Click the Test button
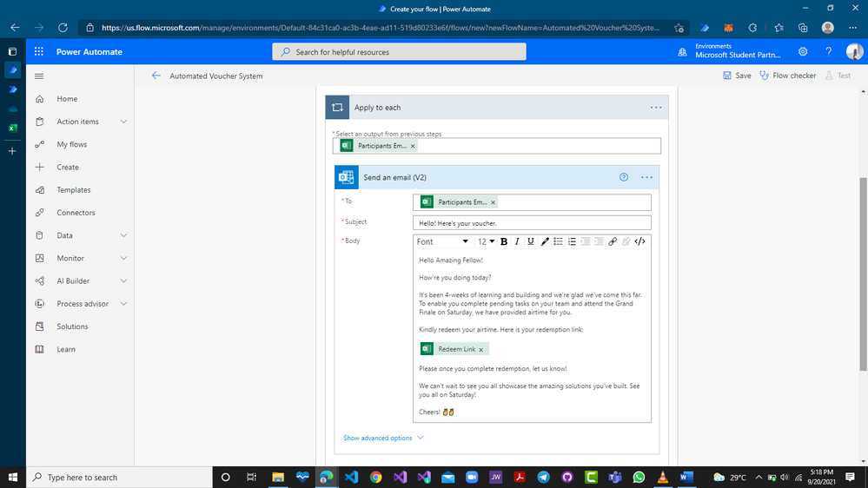The width and height of the screenshot is (868, 488). pyautogui.click(x=838, y=76)
